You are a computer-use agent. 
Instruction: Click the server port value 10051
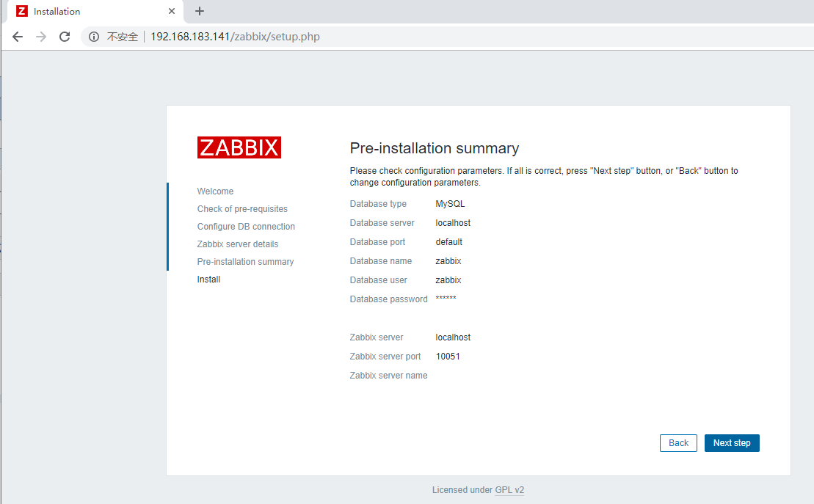click(x=448, y=357)
